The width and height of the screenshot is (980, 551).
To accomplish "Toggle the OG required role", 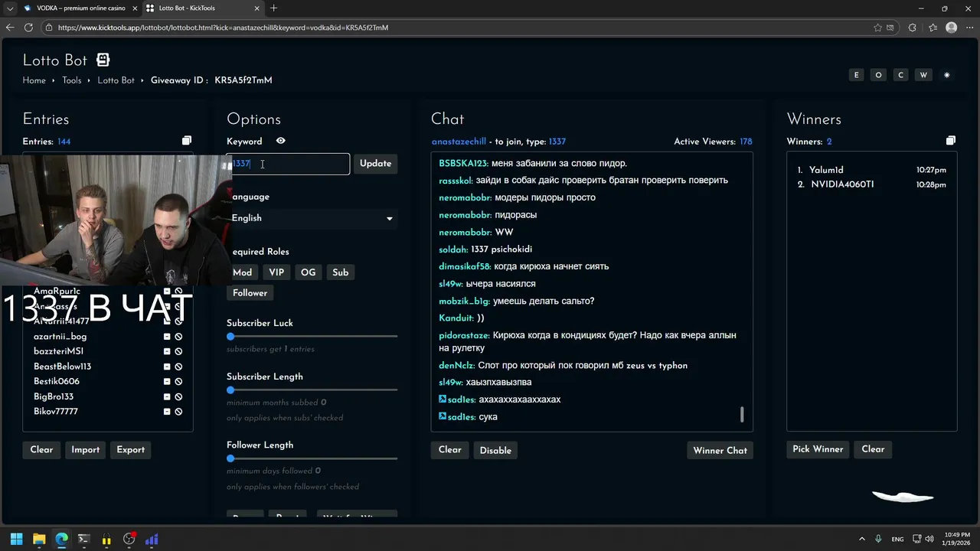I will click(308, 272).
